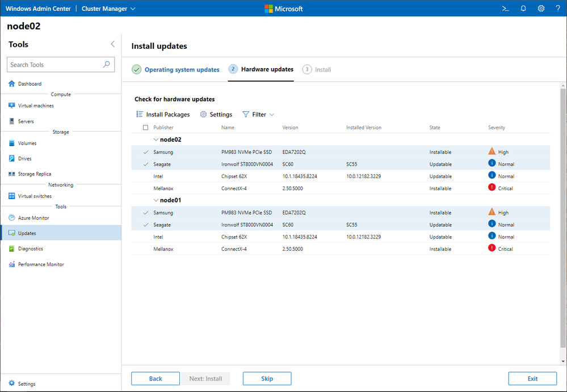Click the search magnifier in Search Tools
567x392 pixels.
coord(106,65)
